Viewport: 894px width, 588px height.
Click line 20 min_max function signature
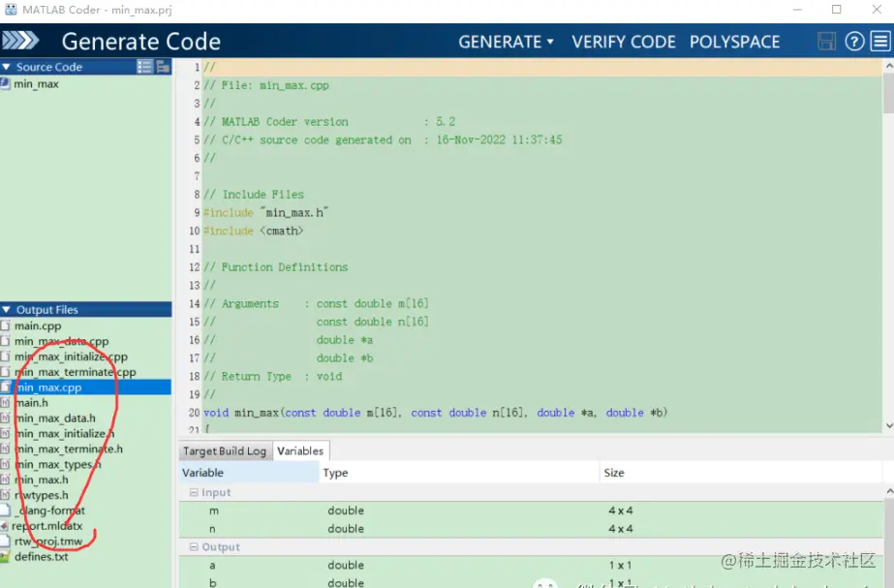435,413
